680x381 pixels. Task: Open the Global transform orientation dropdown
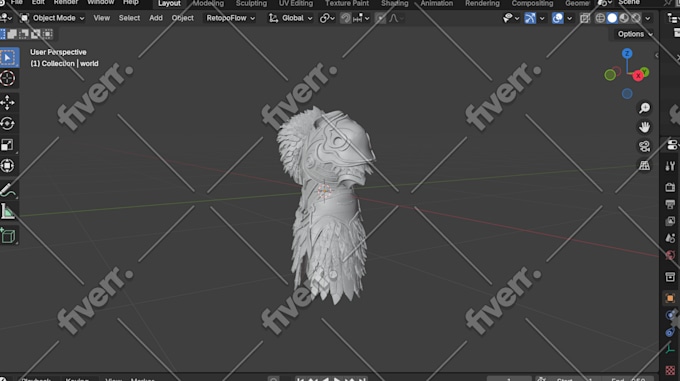[291, 18]
